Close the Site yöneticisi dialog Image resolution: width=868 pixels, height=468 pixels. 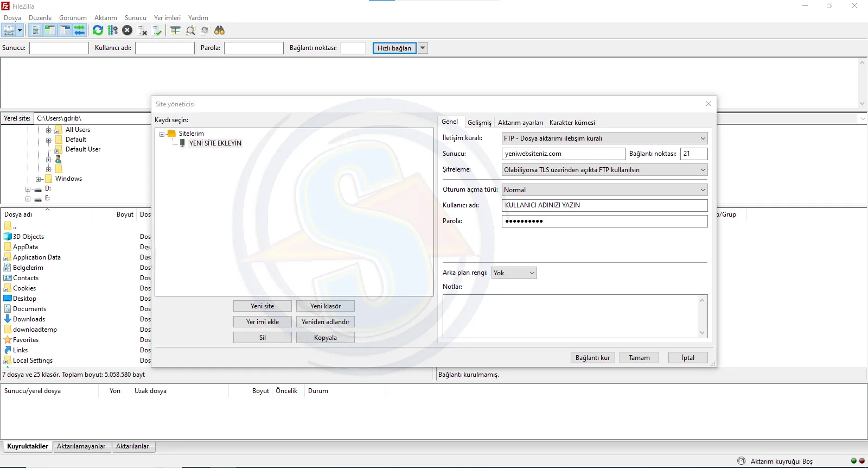pyautogui.click(x=708, y=104)
